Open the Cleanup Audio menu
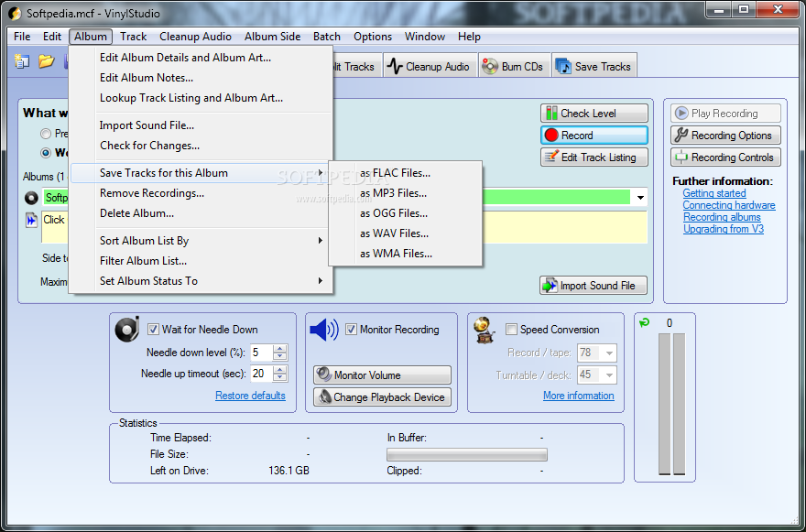Image resolution: width=806 pixels, height=532 pixels. click(195, 37)
